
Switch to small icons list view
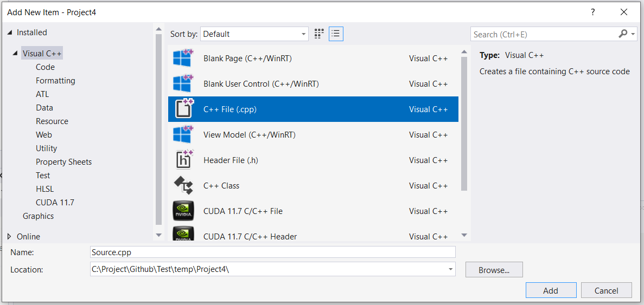[x=336, y=34]
